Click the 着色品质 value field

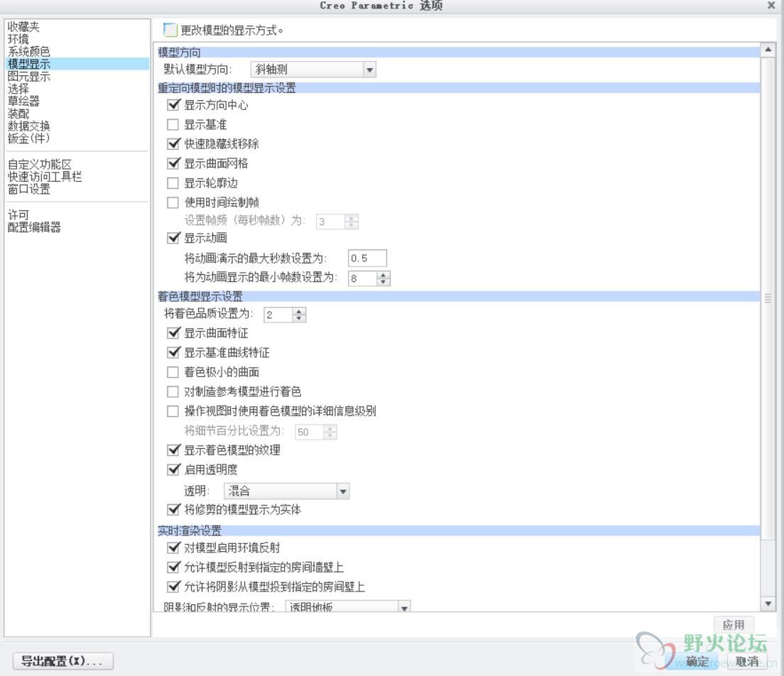click(278, 315)
